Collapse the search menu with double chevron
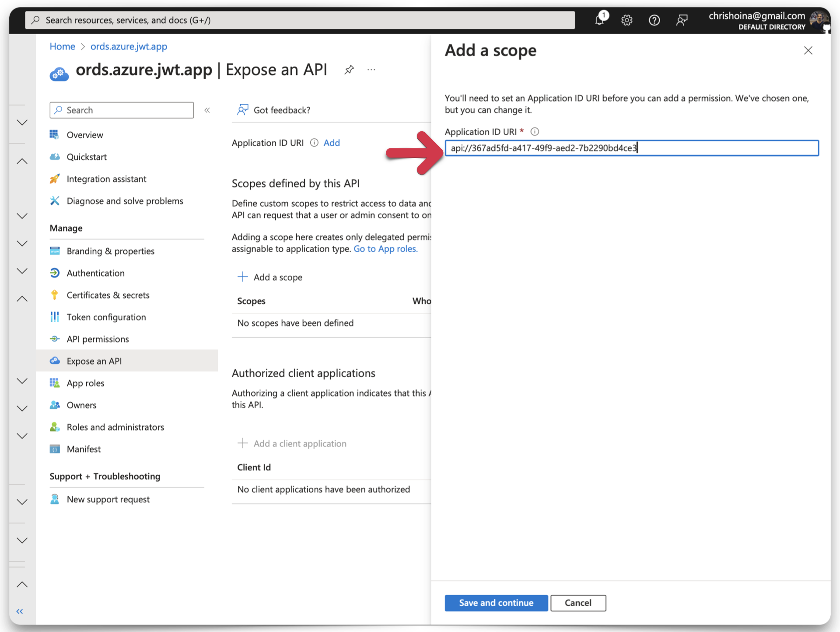This screenshot has width=840, height=632. point(207,110)
